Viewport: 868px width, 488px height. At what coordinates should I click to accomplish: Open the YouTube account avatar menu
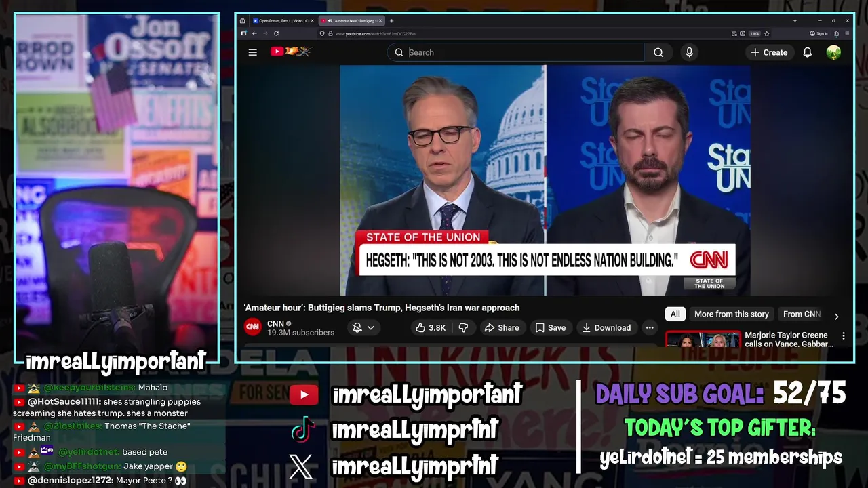click(x=833, y=52)
